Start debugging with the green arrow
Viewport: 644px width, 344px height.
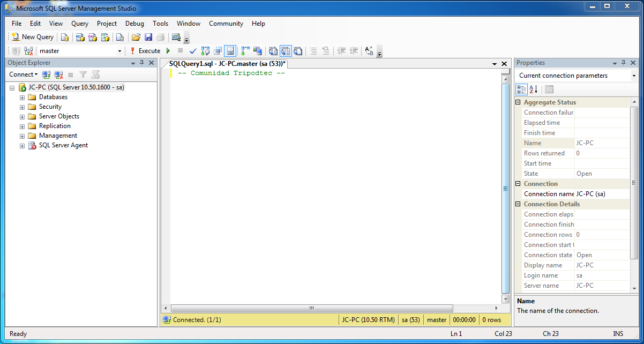coord(168,51)
